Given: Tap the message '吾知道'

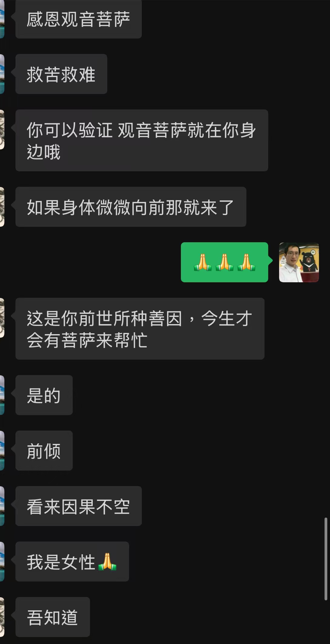Looking at the screenshot, I should click(x=53, y=617).
